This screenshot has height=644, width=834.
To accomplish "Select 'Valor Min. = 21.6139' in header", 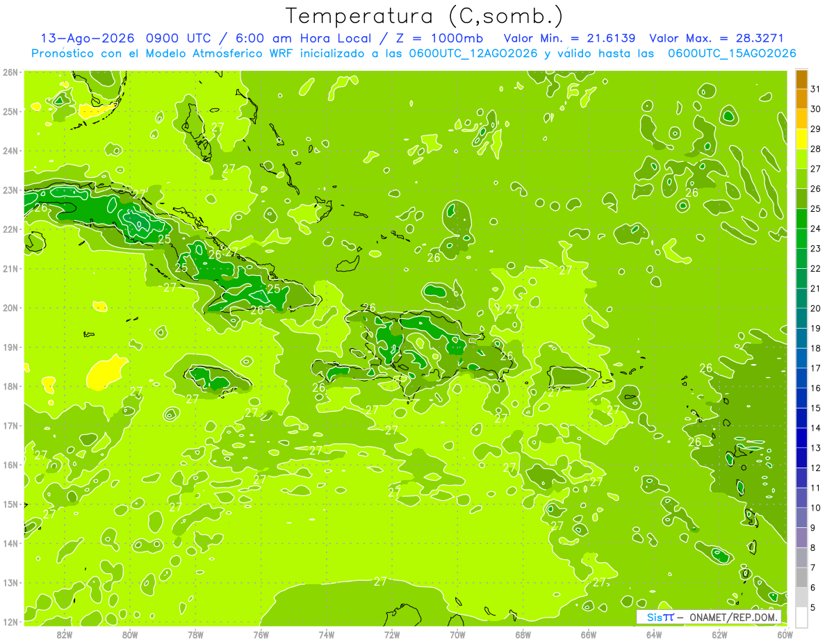I will click(569, 38).
